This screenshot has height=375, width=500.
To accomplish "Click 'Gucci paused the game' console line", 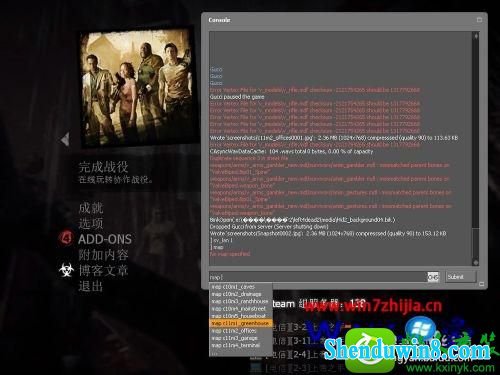I will 237,97.
